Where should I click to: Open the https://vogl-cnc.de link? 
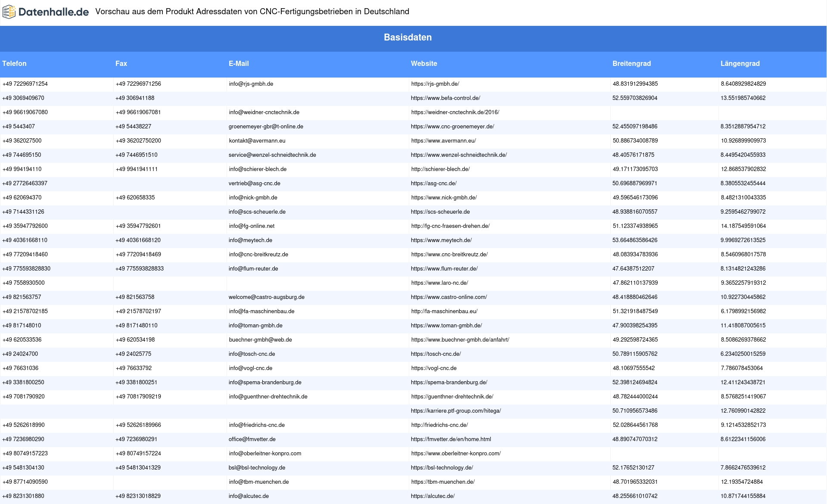point(434,368)
